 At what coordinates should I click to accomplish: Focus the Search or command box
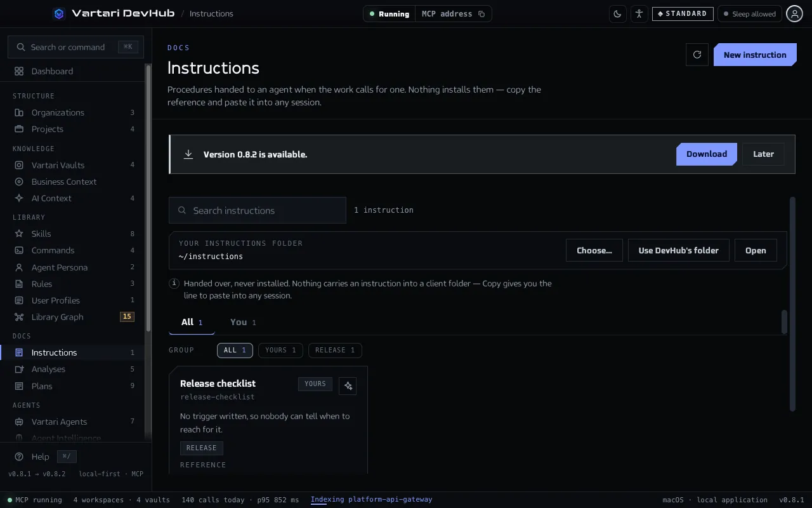pyautogui.click(x=76, y=47)
